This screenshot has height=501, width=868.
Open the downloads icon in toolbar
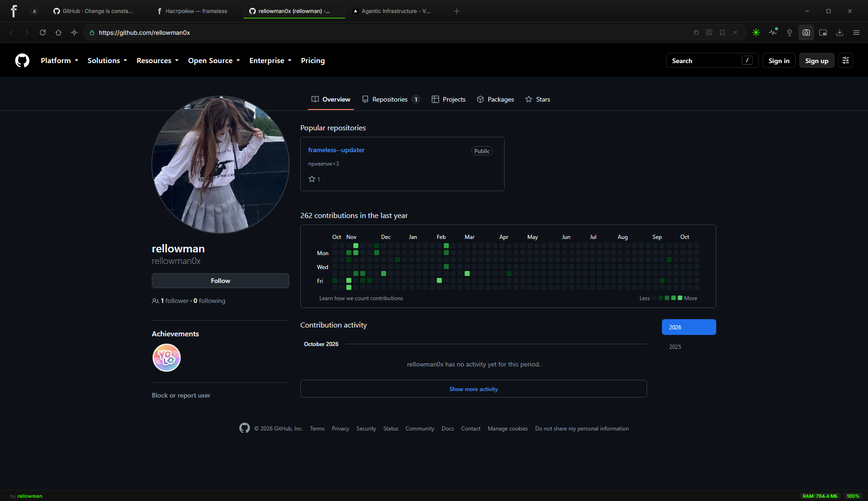click(840, 32)
